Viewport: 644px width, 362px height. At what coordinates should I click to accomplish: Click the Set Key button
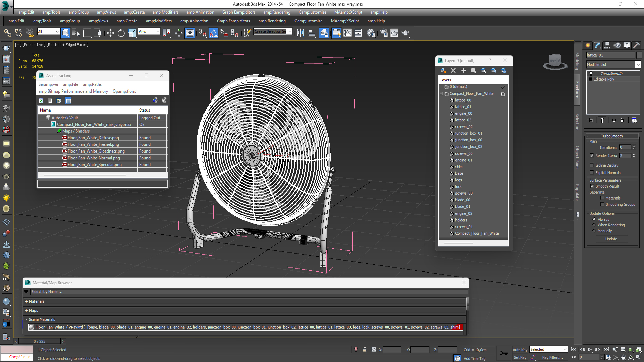point(520,358)
